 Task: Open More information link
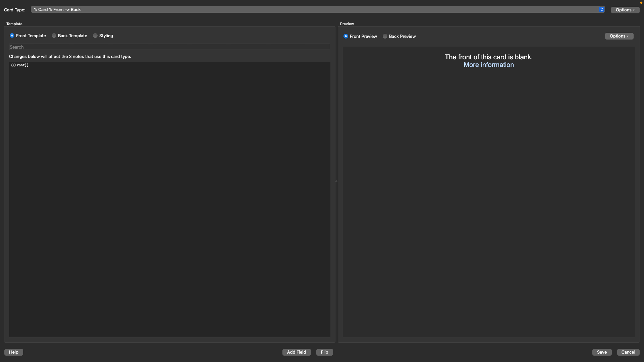point(488,64)
